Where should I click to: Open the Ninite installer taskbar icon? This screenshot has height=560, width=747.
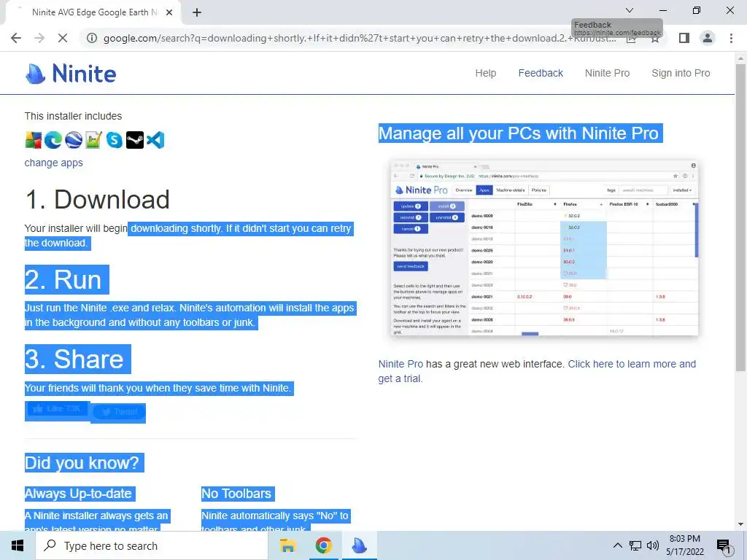[x=359, y=545]
